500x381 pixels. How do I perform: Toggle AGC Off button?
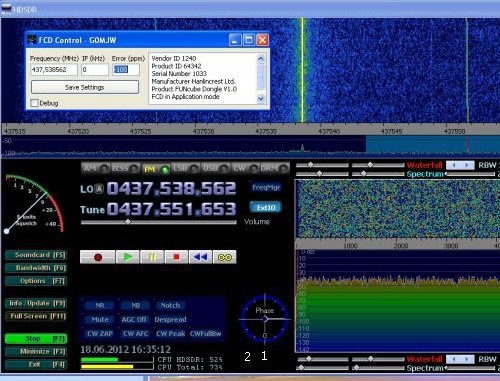tap(134, 319)
